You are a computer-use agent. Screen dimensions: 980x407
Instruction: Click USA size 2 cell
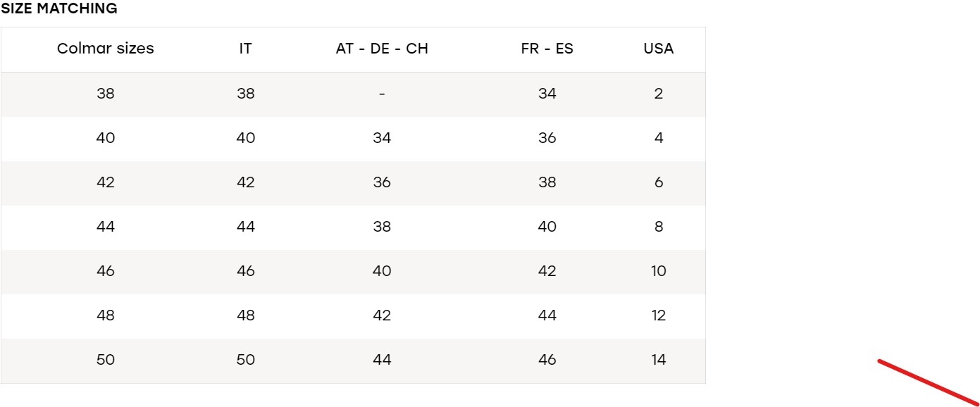[x=658, y=94]
